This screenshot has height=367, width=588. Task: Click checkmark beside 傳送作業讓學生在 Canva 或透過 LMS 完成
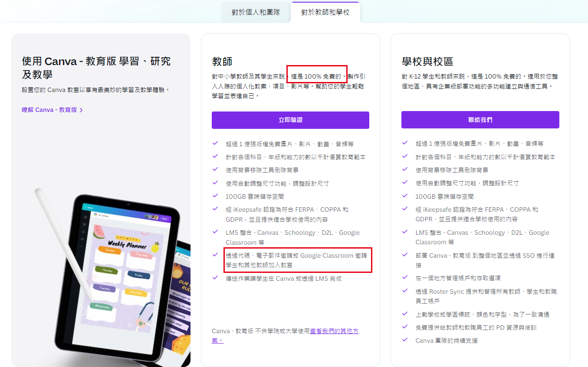(x=215, y=278)
